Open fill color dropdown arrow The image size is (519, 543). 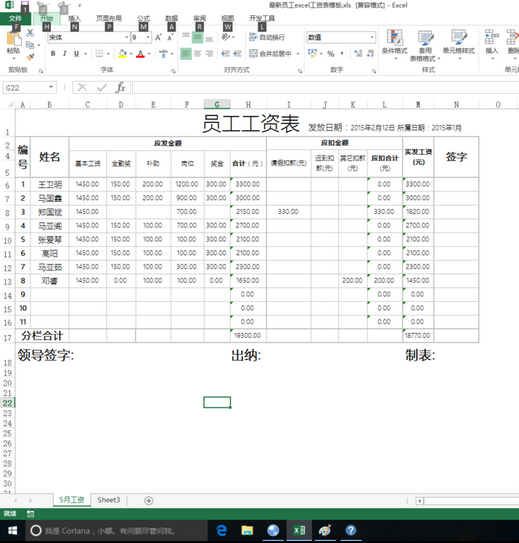(x=131, y=54)
